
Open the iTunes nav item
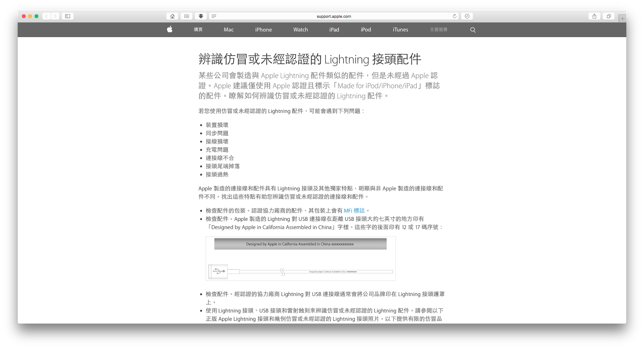(x=400, y=30)
